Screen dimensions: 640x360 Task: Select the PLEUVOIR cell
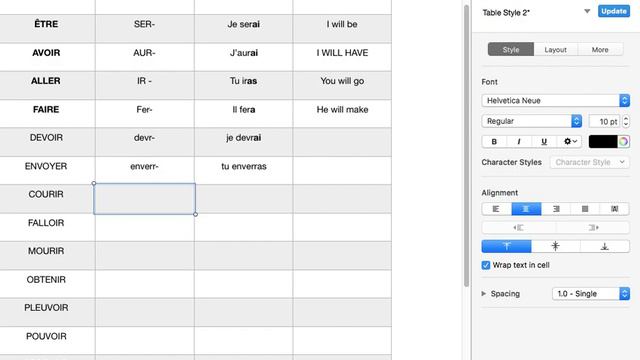tap(46, 312)
